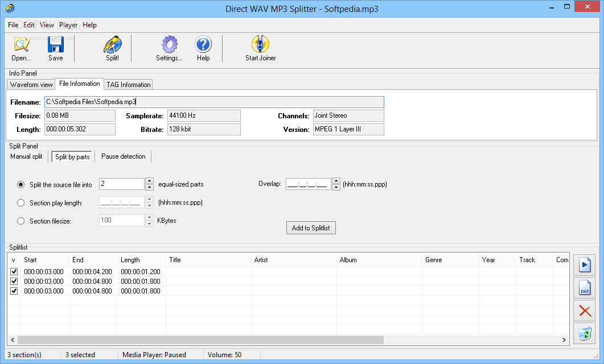Open the Player menu
Image resolution: width=604 pixels, height=364 pixels.
click(68, 25)
